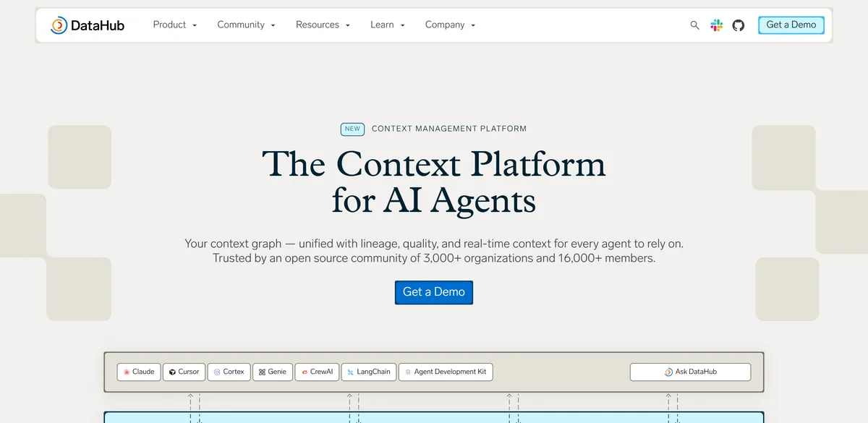Viewport: 868px width, 423px height.
Task: Expand the Learn menu
Action: click(388, 25)
